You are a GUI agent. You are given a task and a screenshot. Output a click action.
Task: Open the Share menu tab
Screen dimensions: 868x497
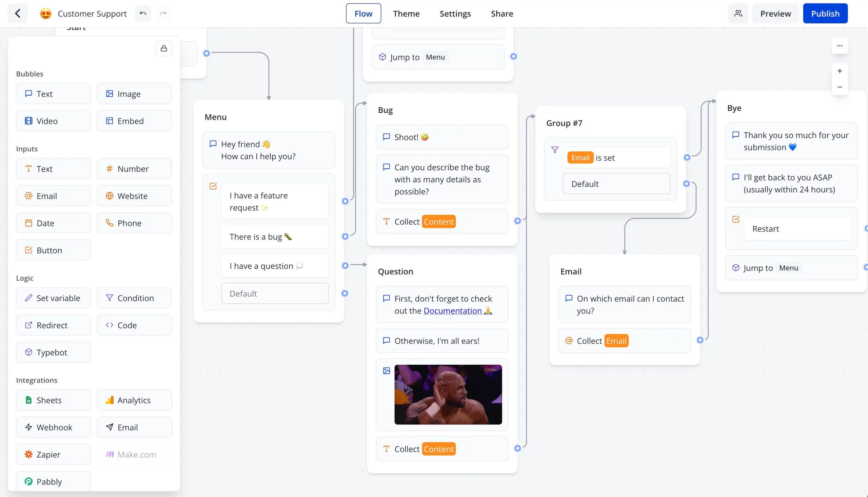point(501,13)
